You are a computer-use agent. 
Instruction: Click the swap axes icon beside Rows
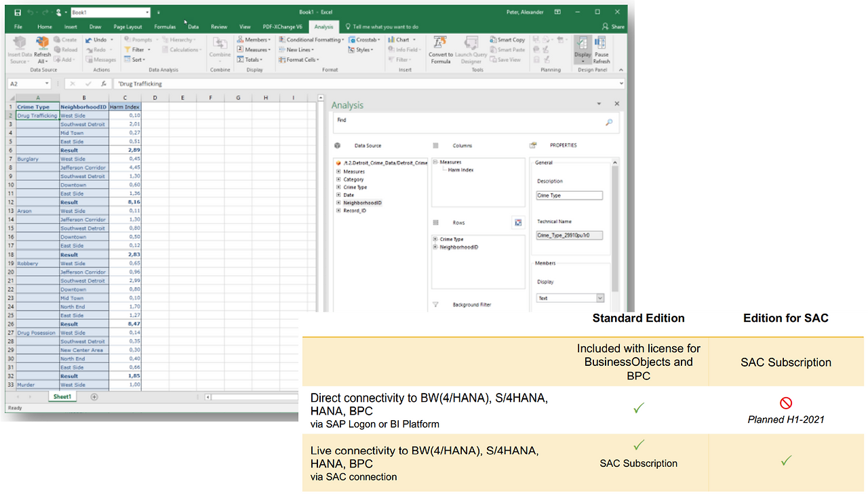coord(519,222)
